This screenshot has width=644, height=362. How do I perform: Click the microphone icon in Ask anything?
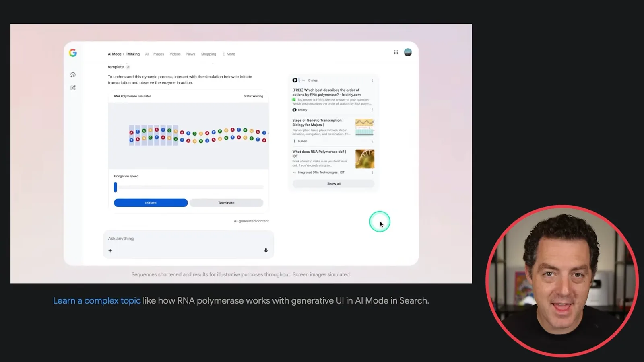coord(266,250)
